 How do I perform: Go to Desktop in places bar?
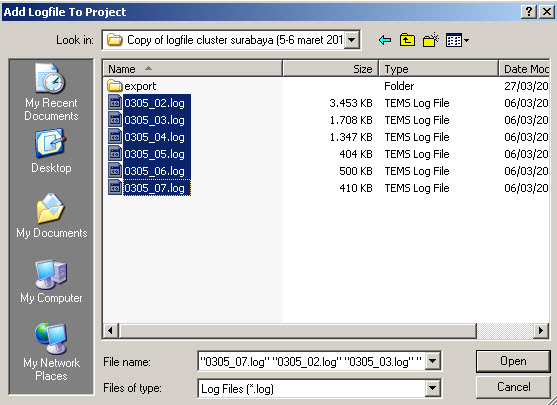click(51, 151)
